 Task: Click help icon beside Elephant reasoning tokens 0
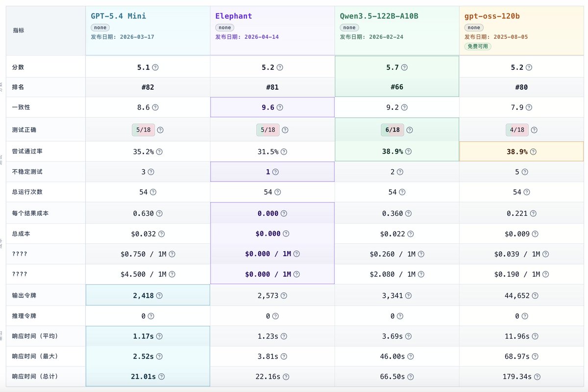coord(275,316)
